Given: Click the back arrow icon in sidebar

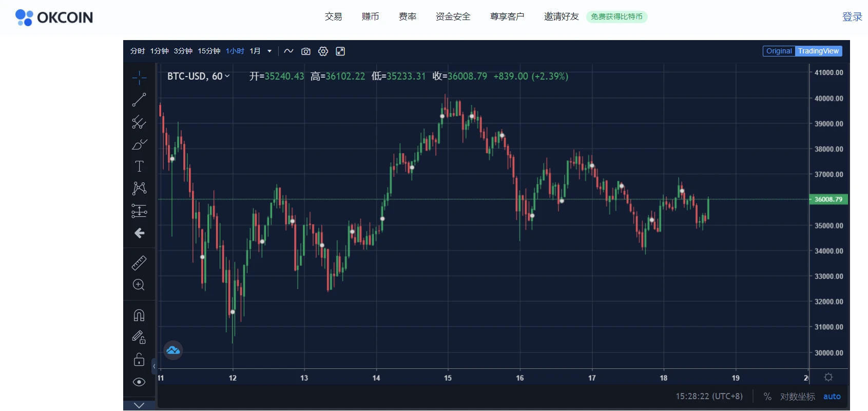Looking at the screenshot, I should (x=139, y=233).
